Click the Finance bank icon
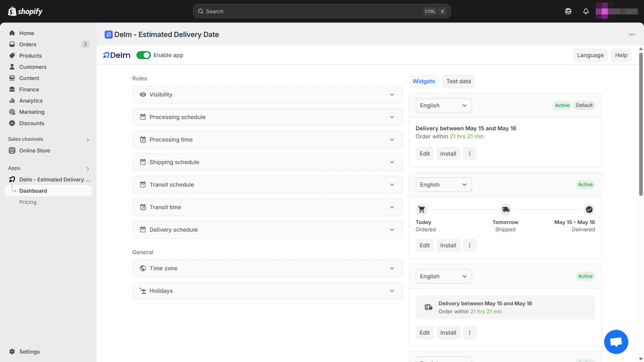Viewport: 644px width, 362px height. click(12, 89)
